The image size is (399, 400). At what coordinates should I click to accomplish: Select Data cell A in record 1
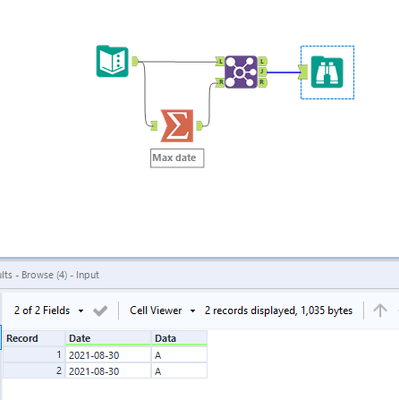pos(179,355)
